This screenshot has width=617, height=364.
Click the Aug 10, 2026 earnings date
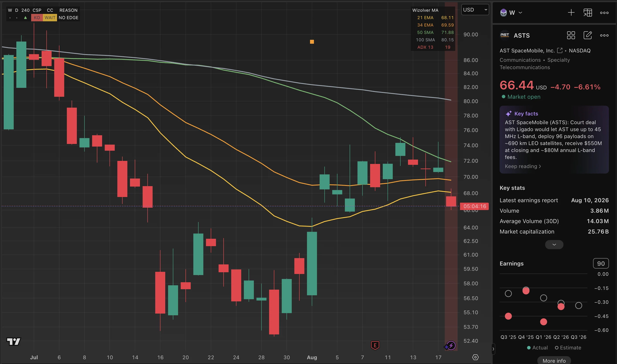point(590,200)
